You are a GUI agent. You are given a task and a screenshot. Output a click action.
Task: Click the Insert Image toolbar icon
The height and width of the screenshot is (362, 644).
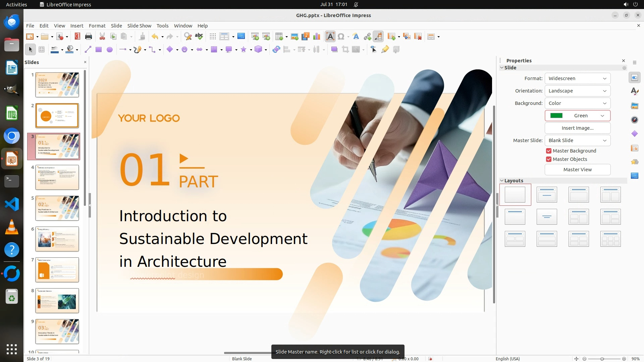pos(294,37)
